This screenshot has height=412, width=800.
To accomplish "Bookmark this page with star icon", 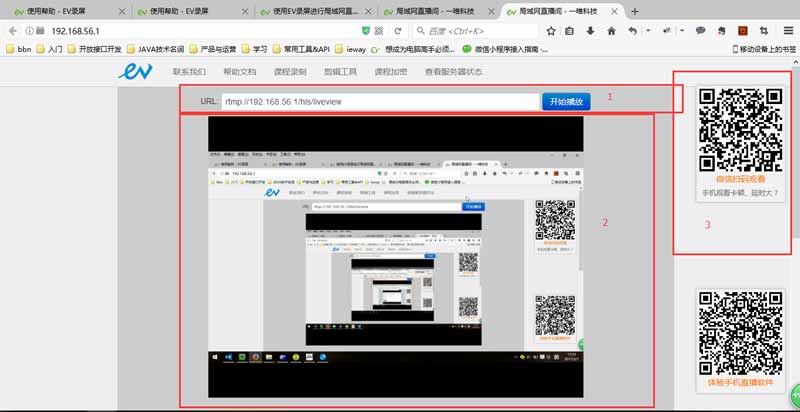I will pyautogui.click(x=551, y=31).
